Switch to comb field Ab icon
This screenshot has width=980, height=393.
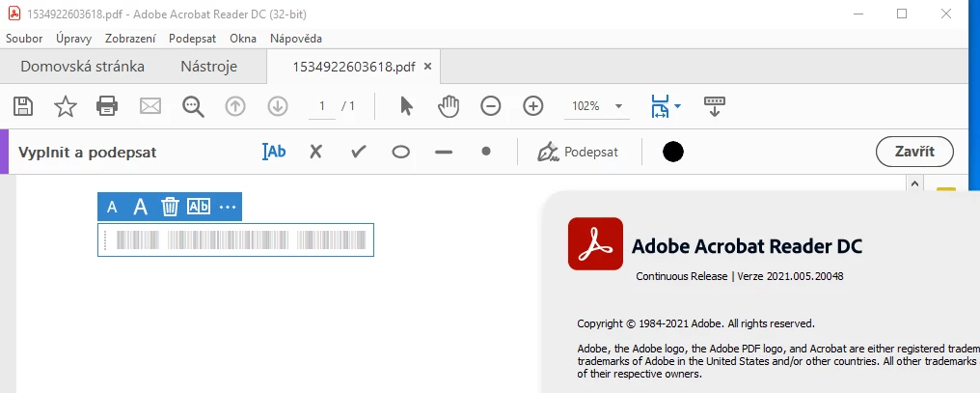[199, 207]
